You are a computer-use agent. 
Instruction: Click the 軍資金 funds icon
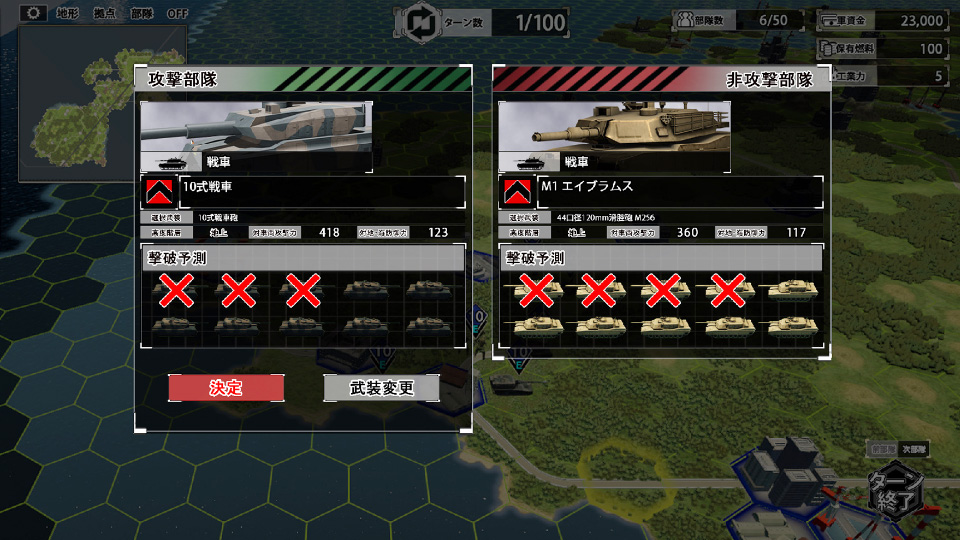click(828, 20)
